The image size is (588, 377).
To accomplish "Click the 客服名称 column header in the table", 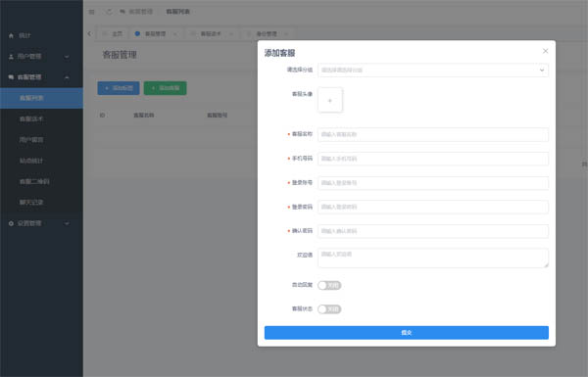I will tap(144, 115).
